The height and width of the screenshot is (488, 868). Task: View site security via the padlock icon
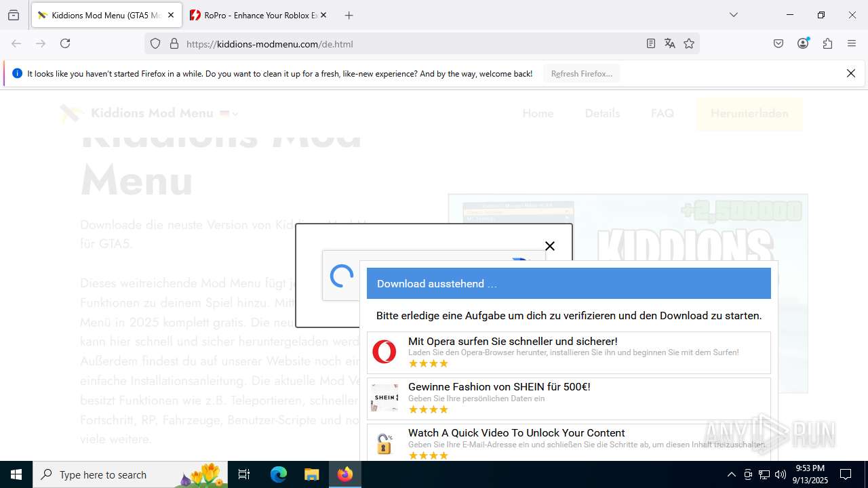174,44
